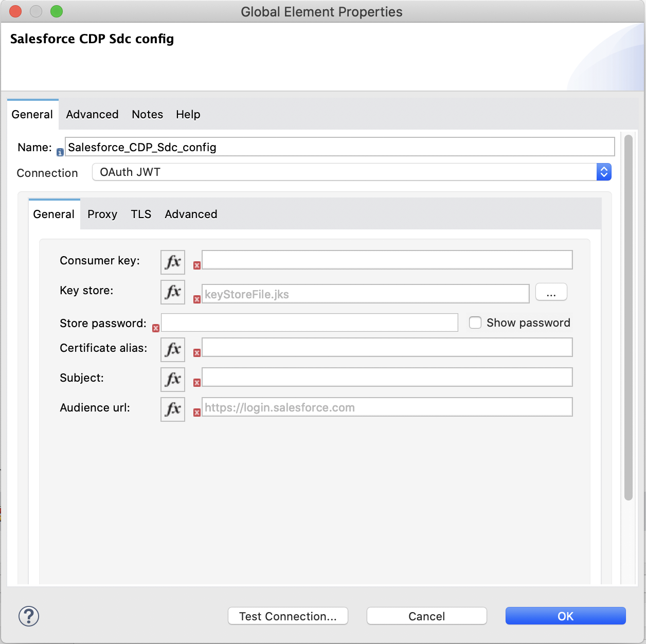Viewport: 646px width, 644px height.
Task: Click the error marker beside Key store
Action: [x=197, y=299]
